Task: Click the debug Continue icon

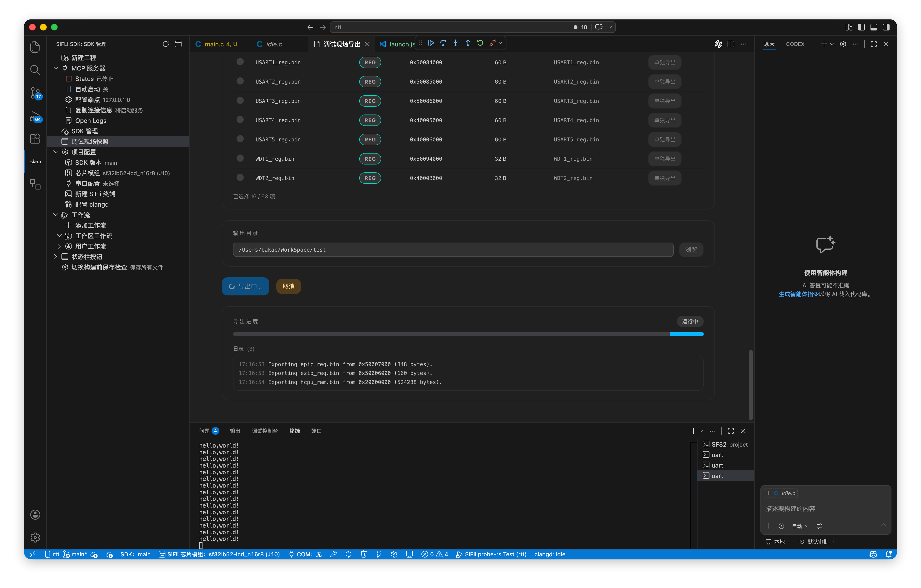Action: click(x=431, y=43)
